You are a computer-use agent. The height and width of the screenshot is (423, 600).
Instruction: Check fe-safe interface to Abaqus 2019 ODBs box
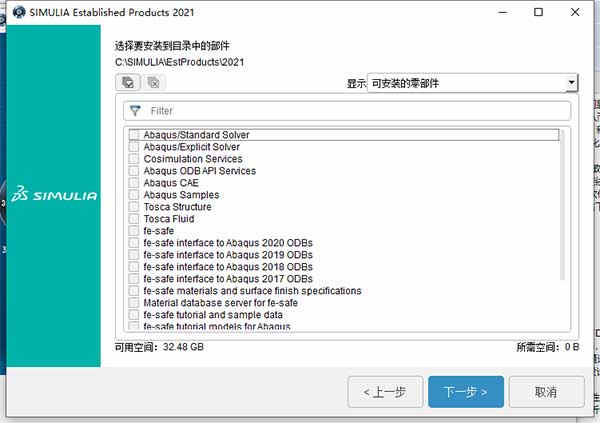click(x=134, y=255)
